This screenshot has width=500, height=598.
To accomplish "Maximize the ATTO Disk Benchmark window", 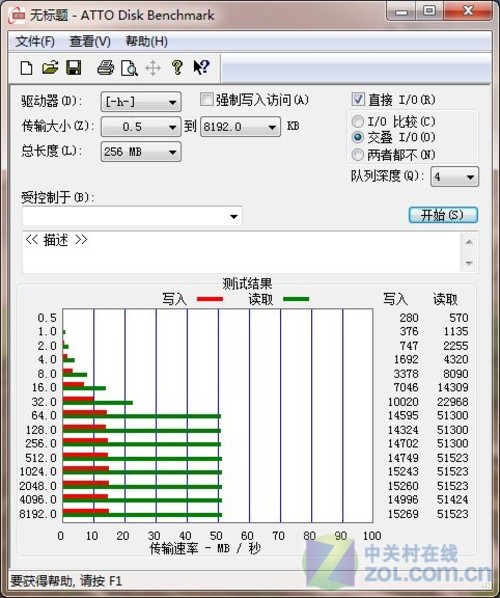I will pos(429,11).
